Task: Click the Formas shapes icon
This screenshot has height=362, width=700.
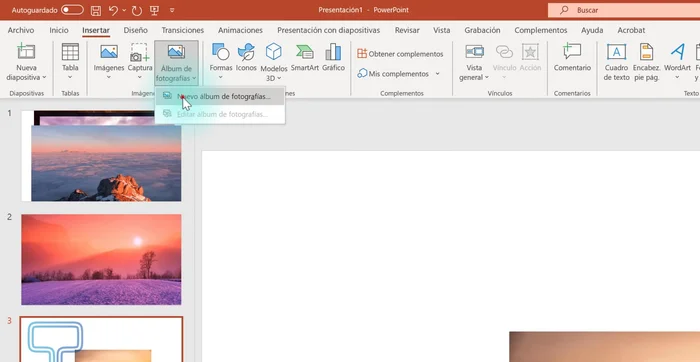Action: coord(221,52)
